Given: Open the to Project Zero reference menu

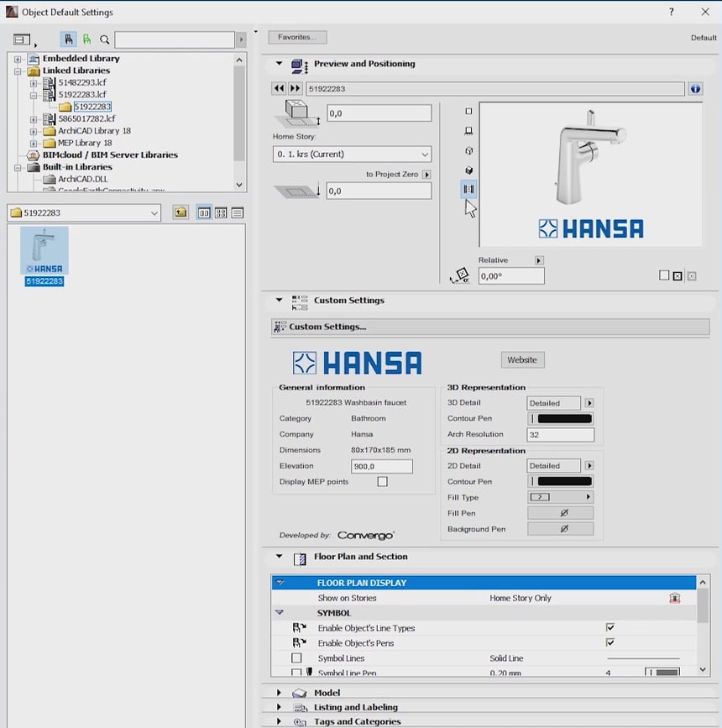Looking at the screenshot, I should pyautogui.click(x=426, y=175).
